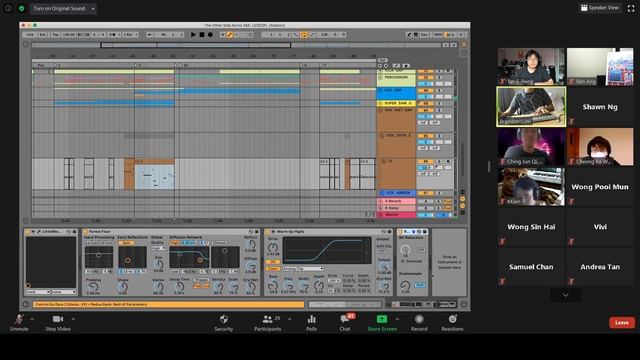The width and height of the screenshot is (640, 360).
Task: Click Turn on Original Sound button
Action: [x=60, y=8]
